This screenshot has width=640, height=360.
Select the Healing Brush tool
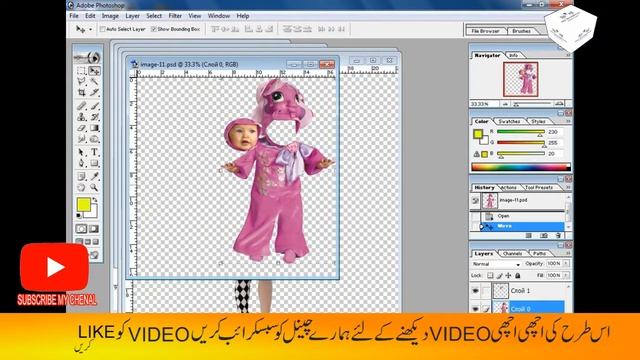[82, 106]
